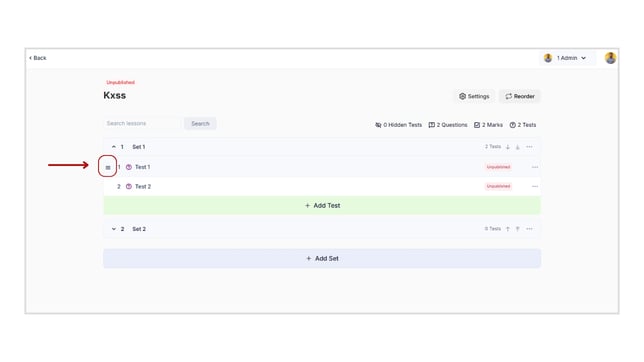Click the Test 2 quiz icon

coord(129,187)
